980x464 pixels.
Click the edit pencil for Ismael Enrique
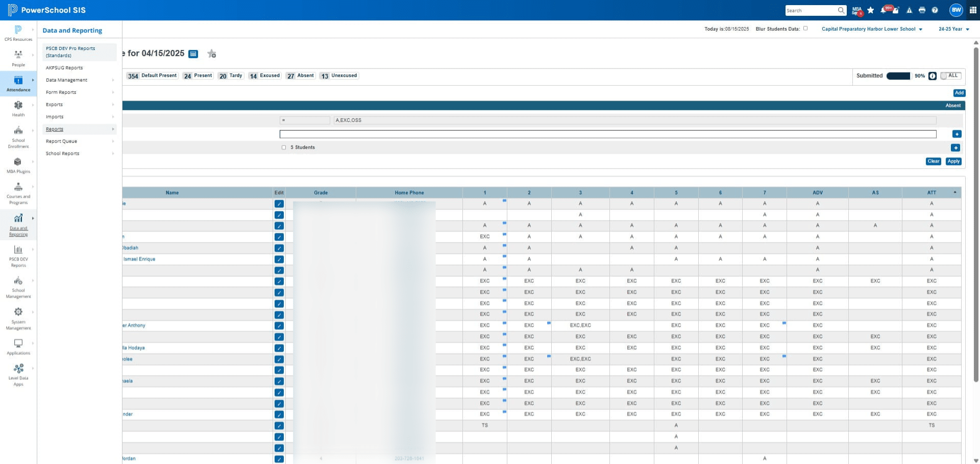279,259
